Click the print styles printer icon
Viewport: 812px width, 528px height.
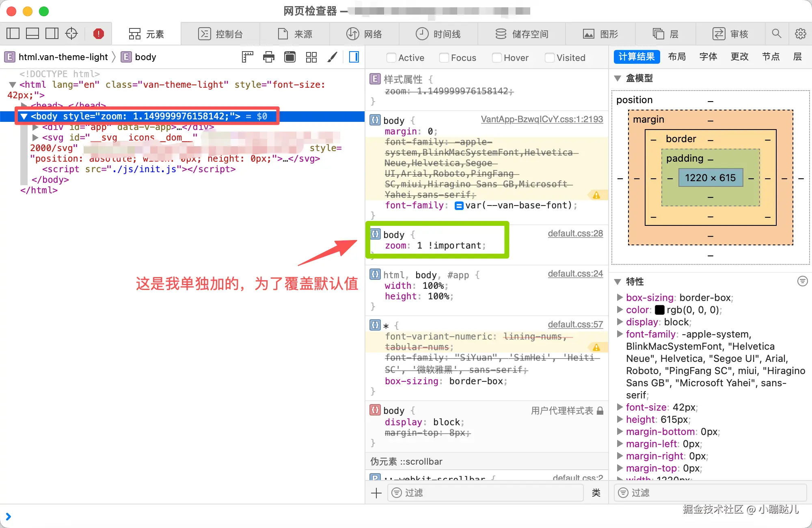269,57
